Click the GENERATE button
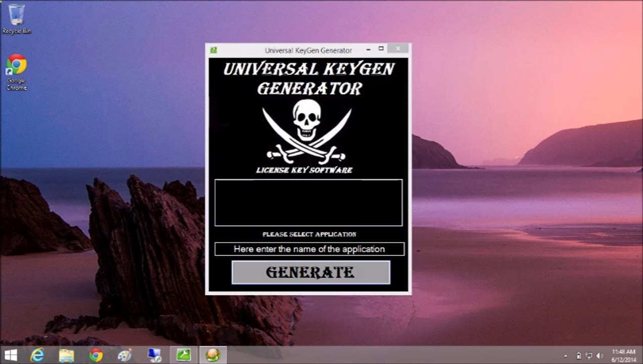 tap(310, 272)
